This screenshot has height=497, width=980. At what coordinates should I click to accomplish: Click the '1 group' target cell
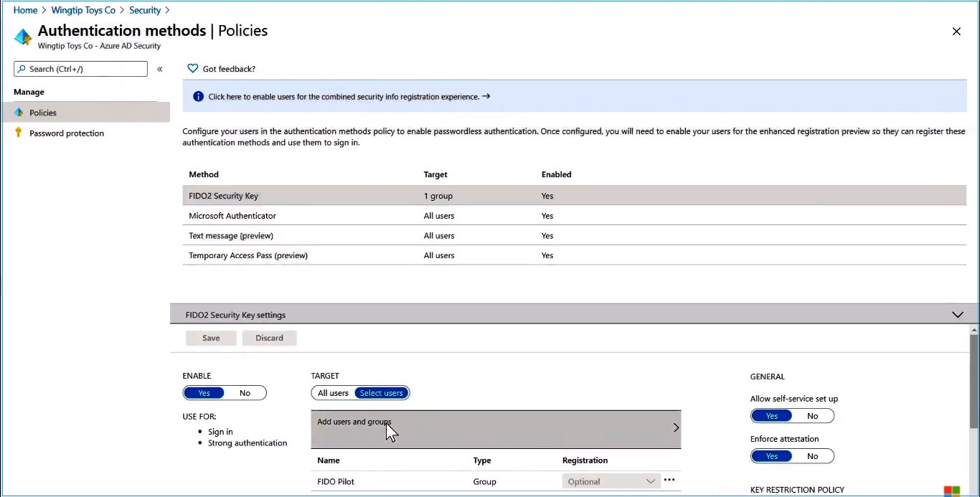(x=438, y=196)
